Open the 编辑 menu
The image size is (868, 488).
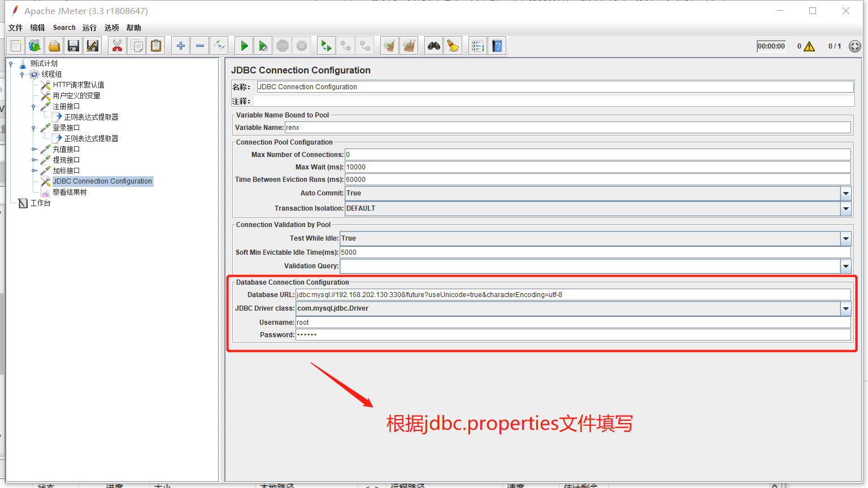point(37,28)
